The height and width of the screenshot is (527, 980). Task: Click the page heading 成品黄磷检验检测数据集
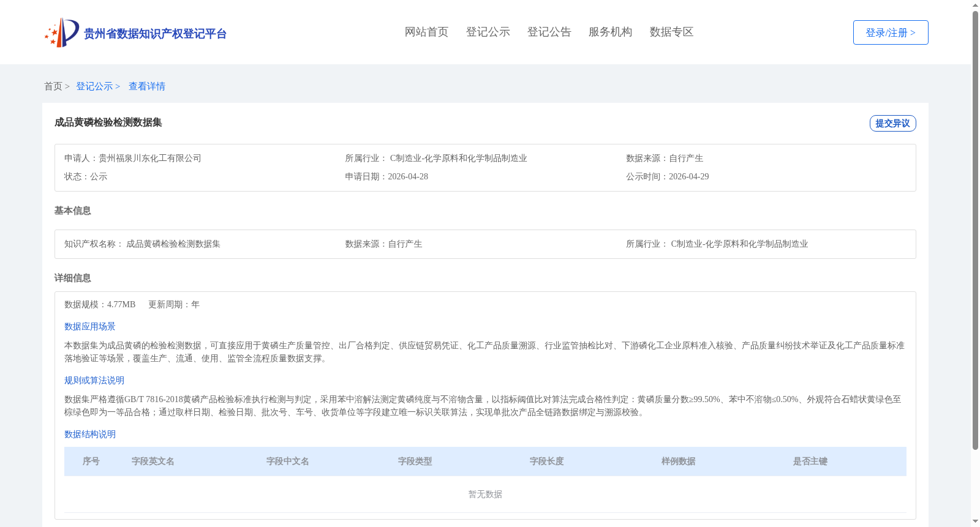[108, 122]
